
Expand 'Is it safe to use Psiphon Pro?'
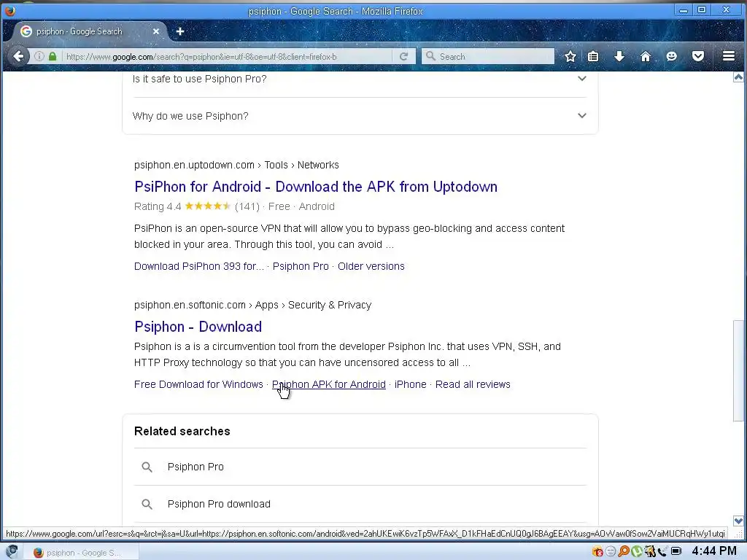360,79
